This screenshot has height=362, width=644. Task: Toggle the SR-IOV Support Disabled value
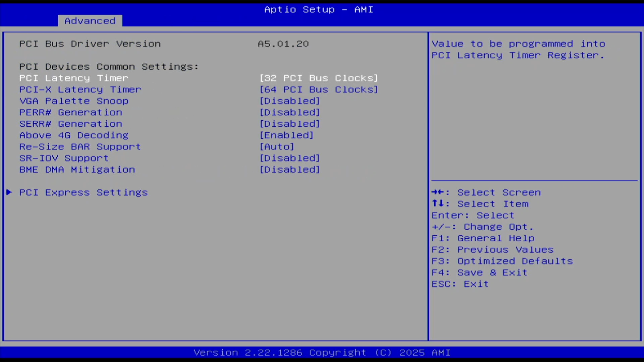point(289,158)
